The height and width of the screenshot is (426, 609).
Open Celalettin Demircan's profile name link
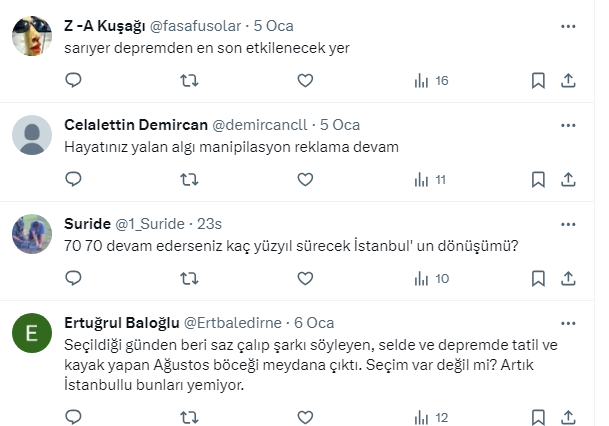click(x=134, y=125)
